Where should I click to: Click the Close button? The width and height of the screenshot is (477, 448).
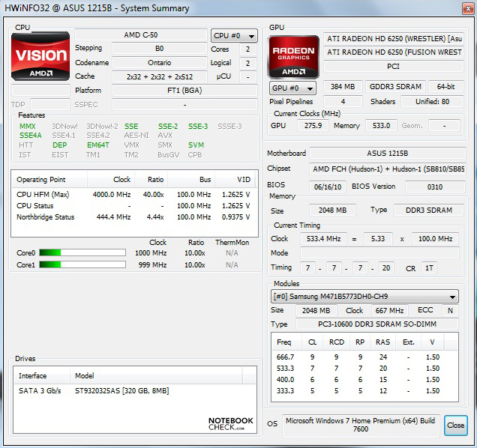pos(455,426)
